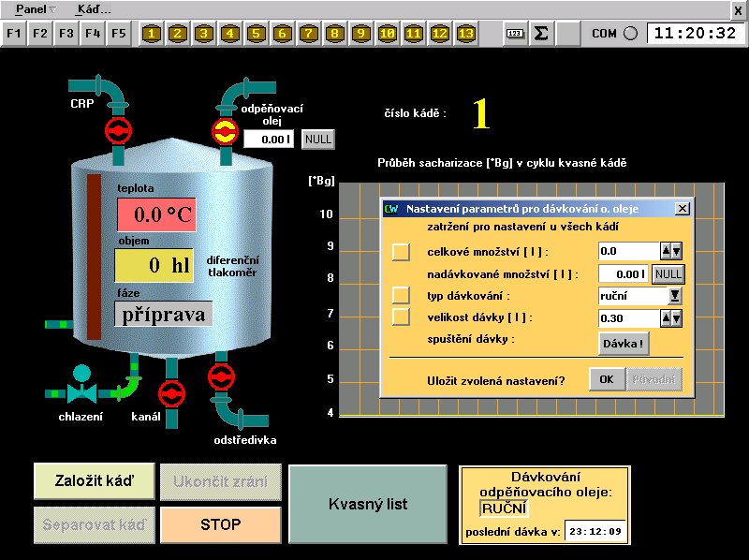
Task: Click the 123 numeric display icon
Action: tap(514, 34)
